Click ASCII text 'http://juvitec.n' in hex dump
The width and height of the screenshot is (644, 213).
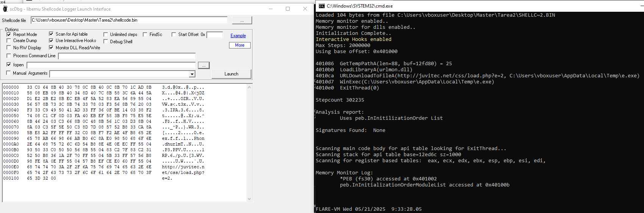coord(183,167)
